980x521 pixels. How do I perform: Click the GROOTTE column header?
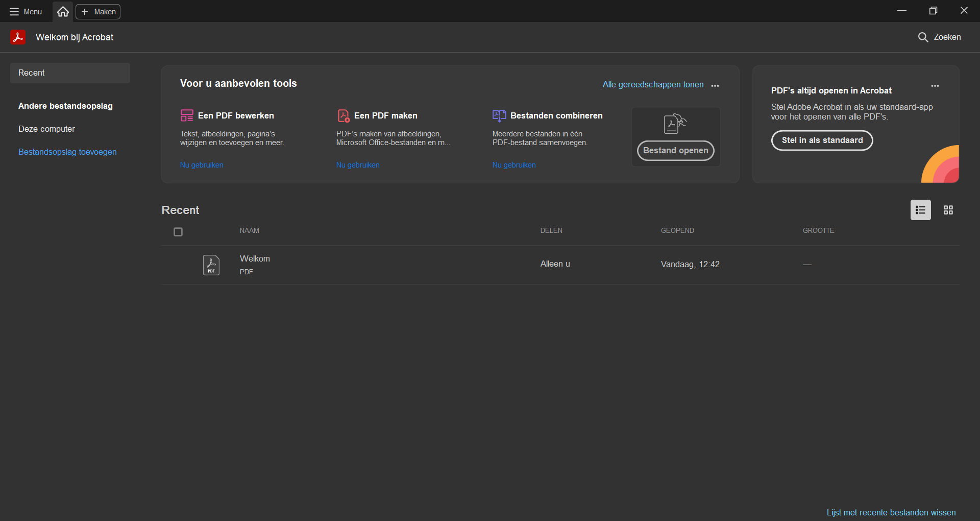[x=819, y=231]
